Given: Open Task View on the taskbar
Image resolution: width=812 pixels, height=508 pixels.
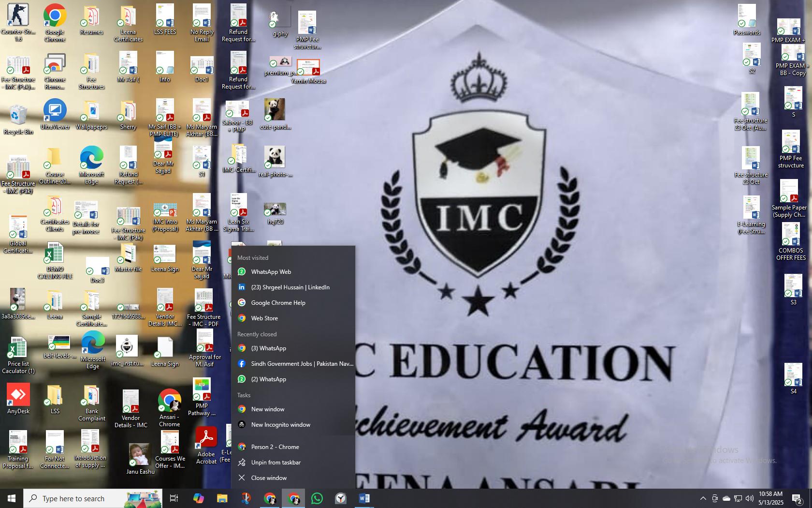Looking at the screenshot, I should click(174, 498).
